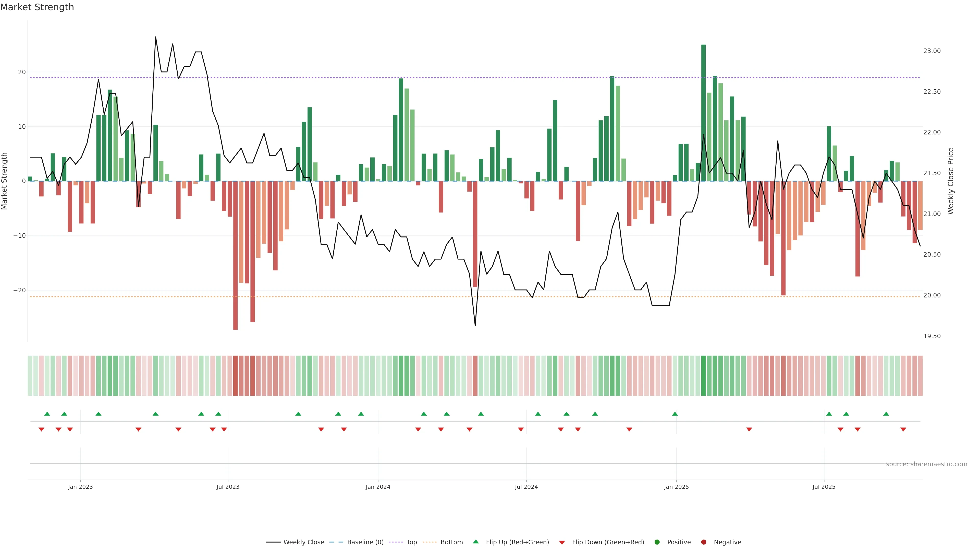The width and height of the screenshot is (980, 551).
Task: Click green Flip Up triangle icon in legend
Action: [x=475, y=542]
